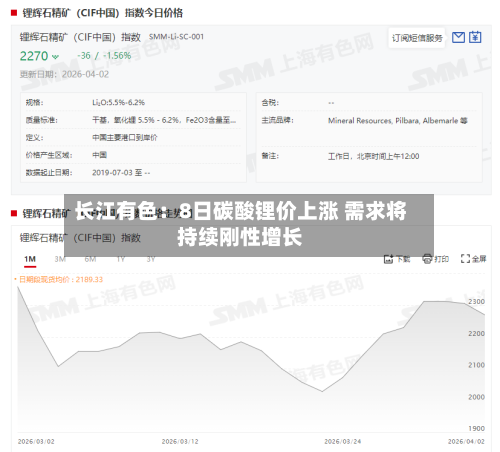Screen dimensions: 500x452
Task: Click the 长江有色 carbonate lithium headline overlay
Action: (x=249, y=225)
